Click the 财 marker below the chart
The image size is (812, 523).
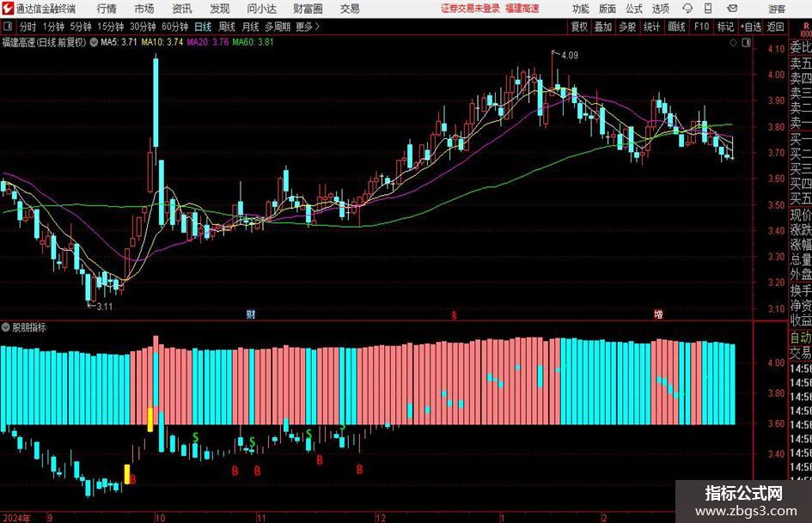pyautogui.click(x=251, y=313)
